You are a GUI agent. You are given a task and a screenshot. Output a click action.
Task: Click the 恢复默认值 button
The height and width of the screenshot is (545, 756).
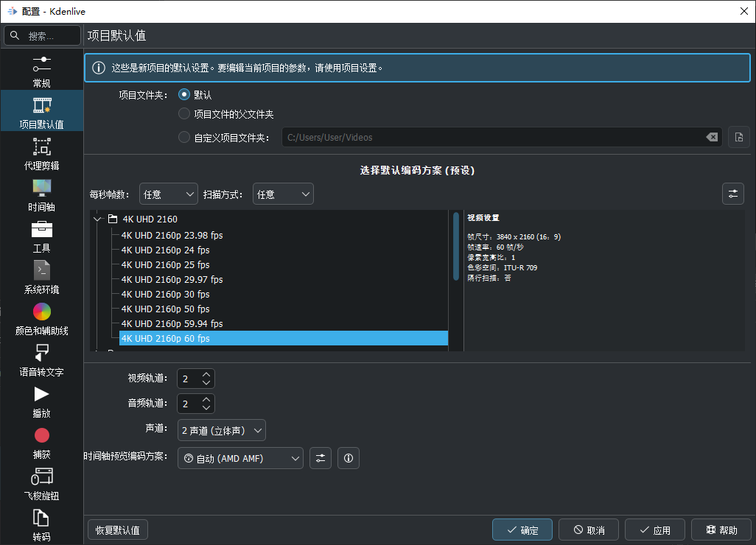117,530
